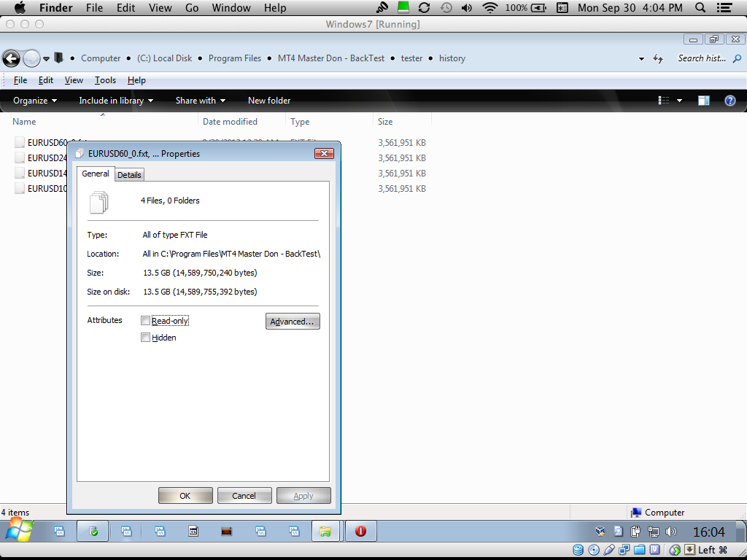Image resolution: width=747 pixels, height=560 pixels.
Task: Enable the Read-only attribute checkbox
Action: click(145, 321)
